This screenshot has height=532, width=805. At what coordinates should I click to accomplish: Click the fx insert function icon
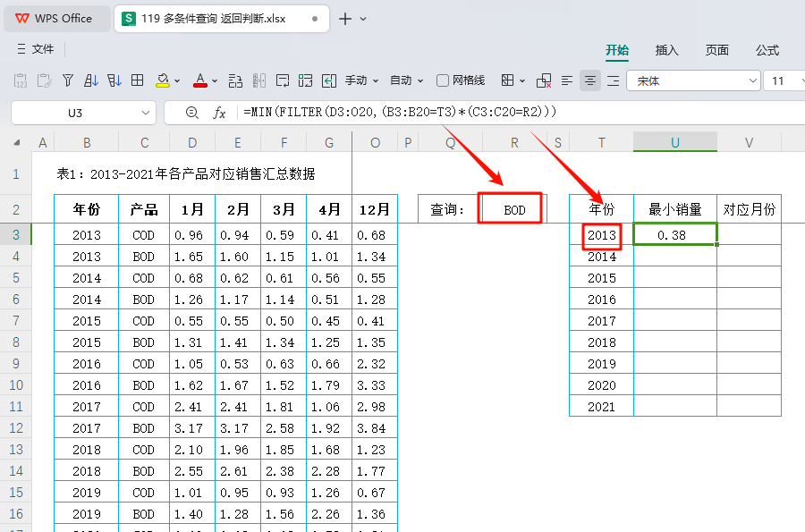point(219,113)
